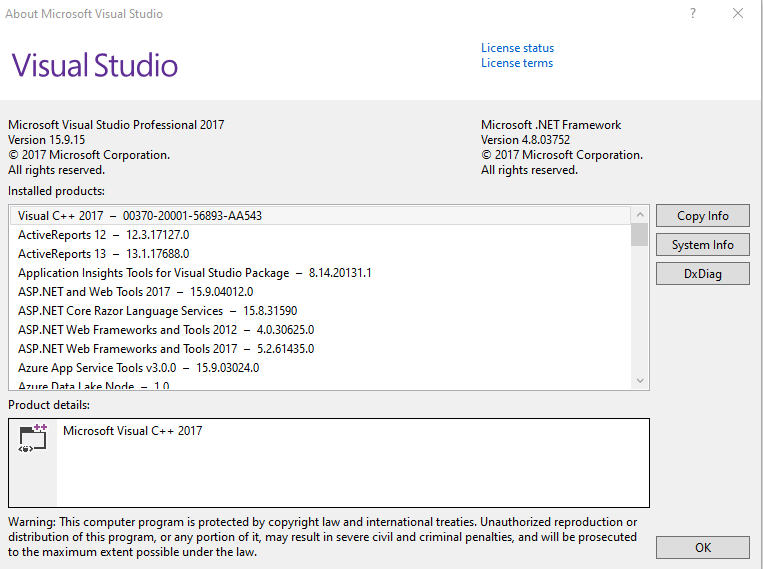Click Microsoft Visual Studio Professional 2017 text
763x569 pixels.
pos(116,125)
